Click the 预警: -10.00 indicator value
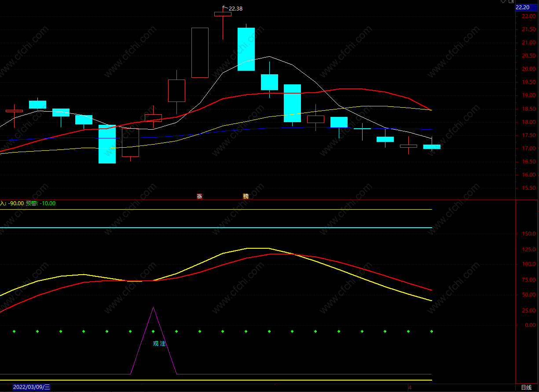Screen dimensions: 539x392 (x=40, y=203)
